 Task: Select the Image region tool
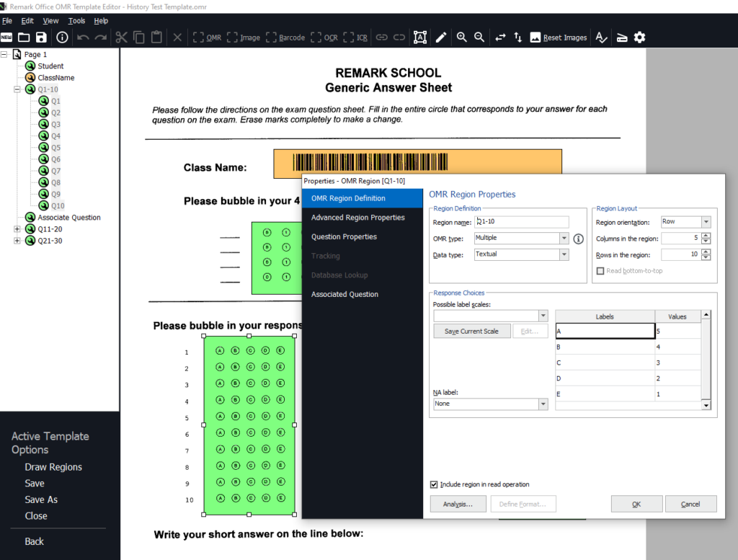click(x=244, y=37)
